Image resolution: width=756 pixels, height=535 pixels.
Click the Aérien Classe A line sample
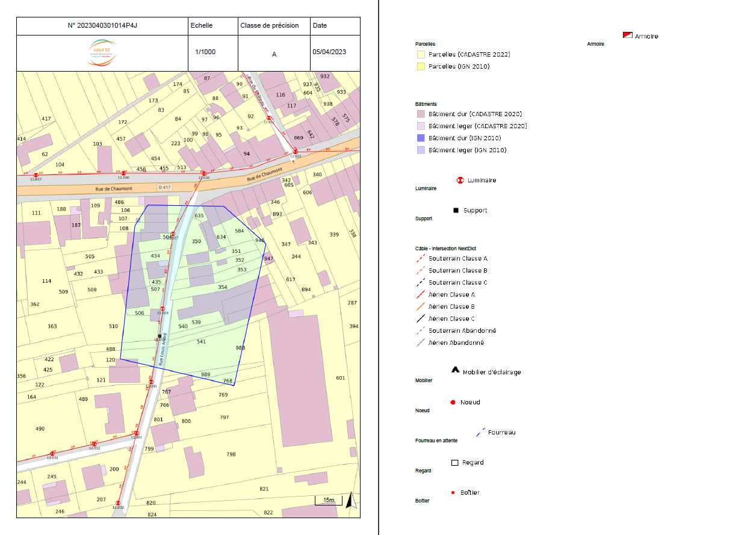pyautogui.click(x=421, y=294)
